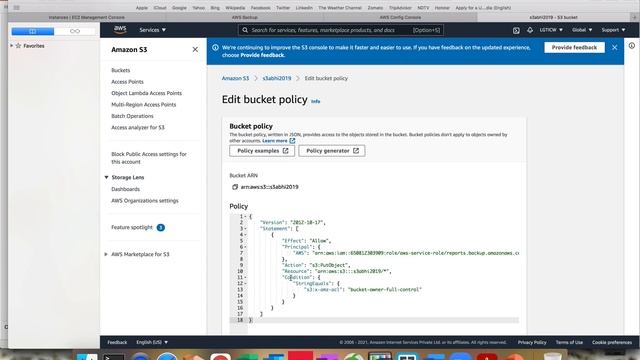Viewport: 640px width, 360px height.
Task: Copy the bucket ARN with copy icon
Action: pos(235,187)
